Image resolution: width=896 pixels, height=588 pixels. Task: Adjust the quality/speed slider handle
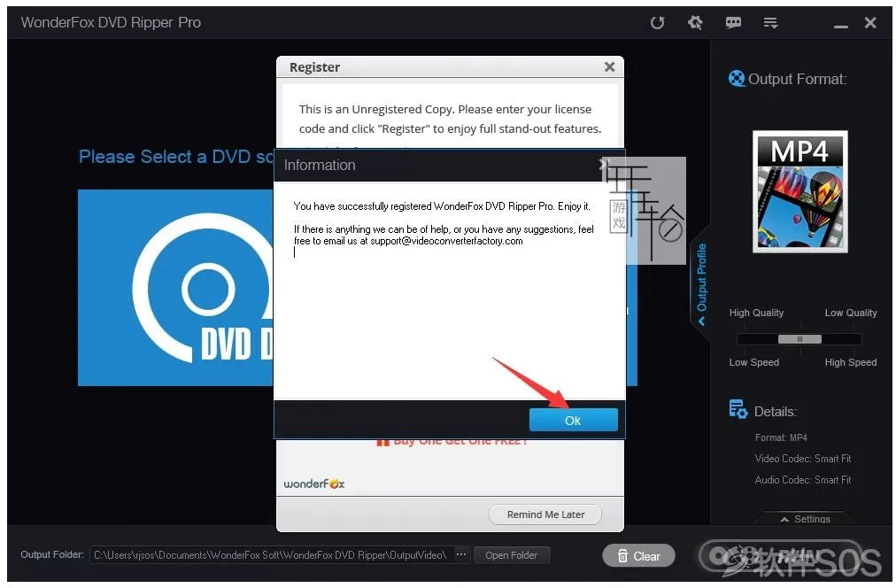[799, 339]
